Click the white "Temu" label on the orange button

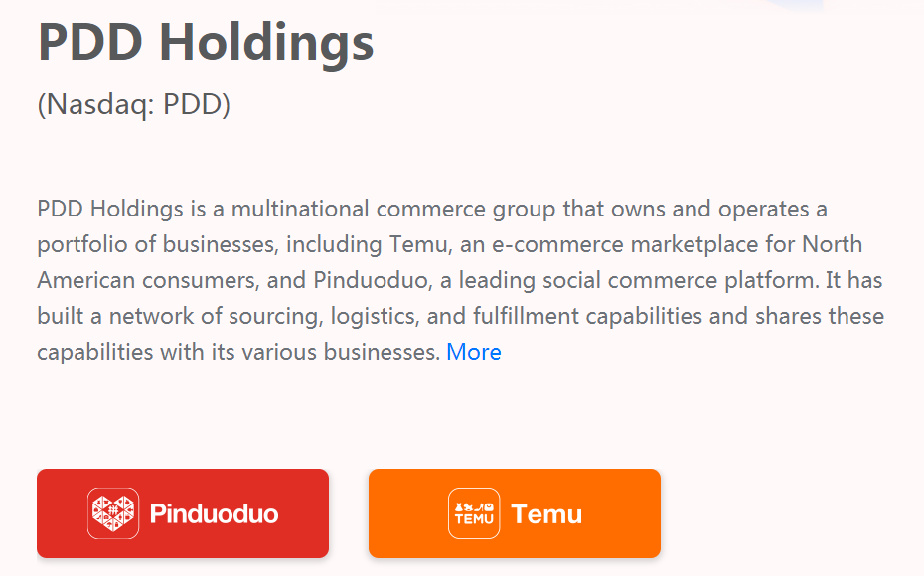[x=546, y=514]
